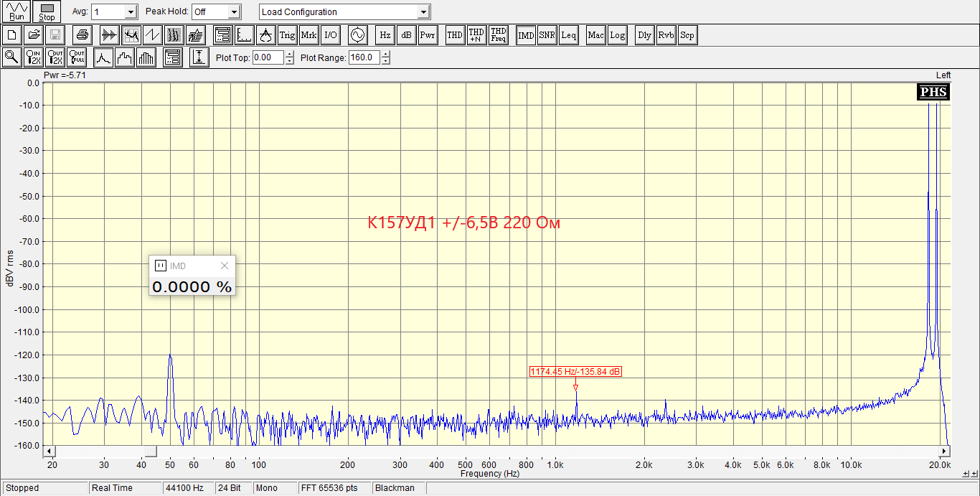Switch to the time series waveform view
980x496 pixels.
pos(151,34)
